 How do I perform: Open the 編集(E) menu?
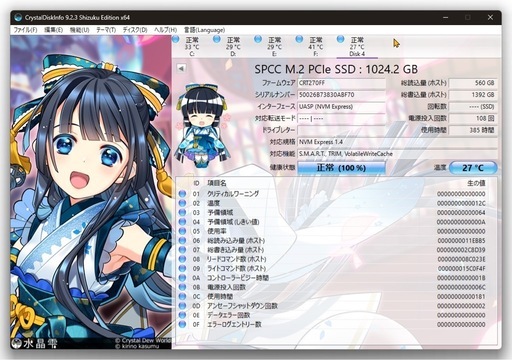(x=53, y=30)
